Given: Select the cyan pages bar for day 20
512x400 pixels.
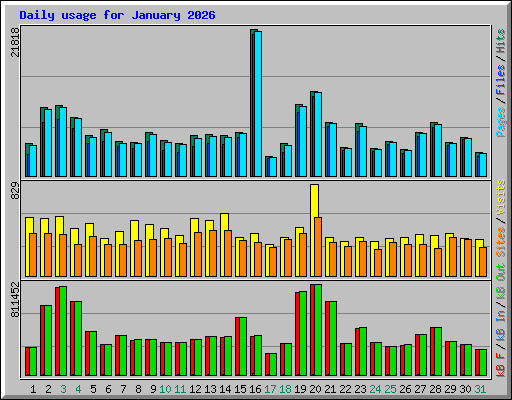Looking at the screenshot, I should click(x=318, y=134).
